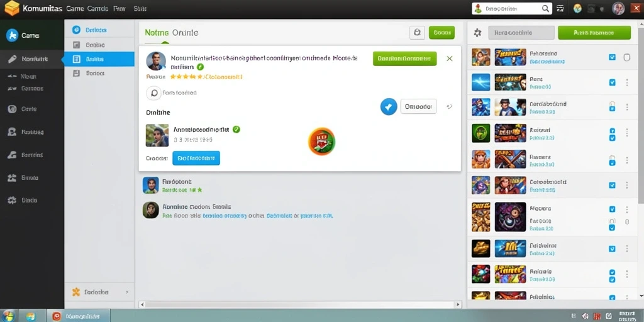Close the dialog with the green X

449,58
